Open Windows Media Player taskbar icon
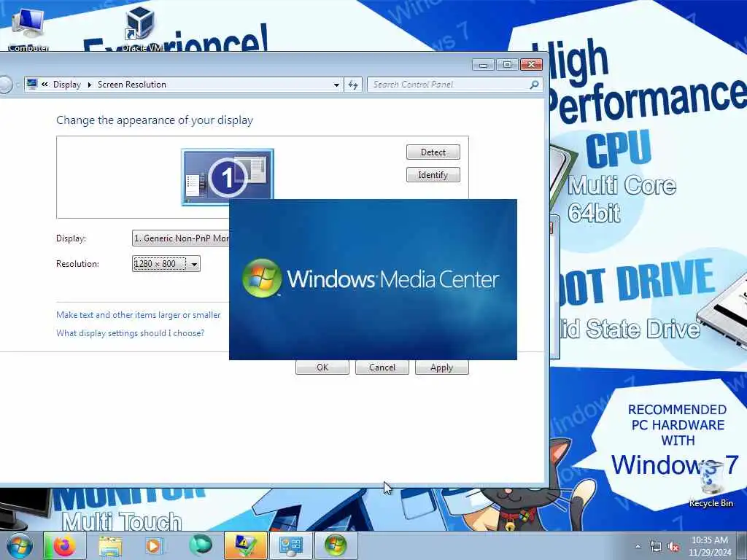Screen dimensions: 747x560 click(154, 545)
